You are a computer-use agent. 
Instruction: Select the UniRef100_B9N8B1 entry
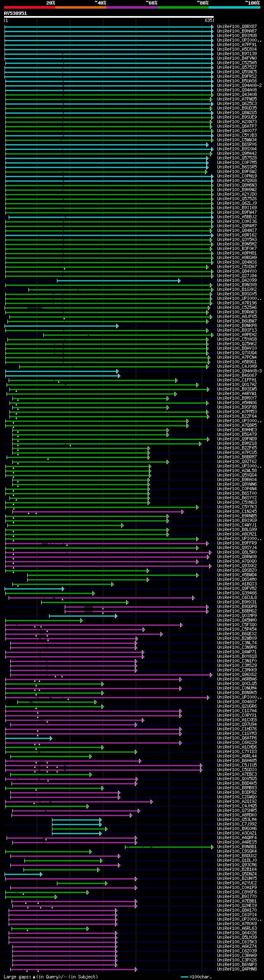coord(237,847)
